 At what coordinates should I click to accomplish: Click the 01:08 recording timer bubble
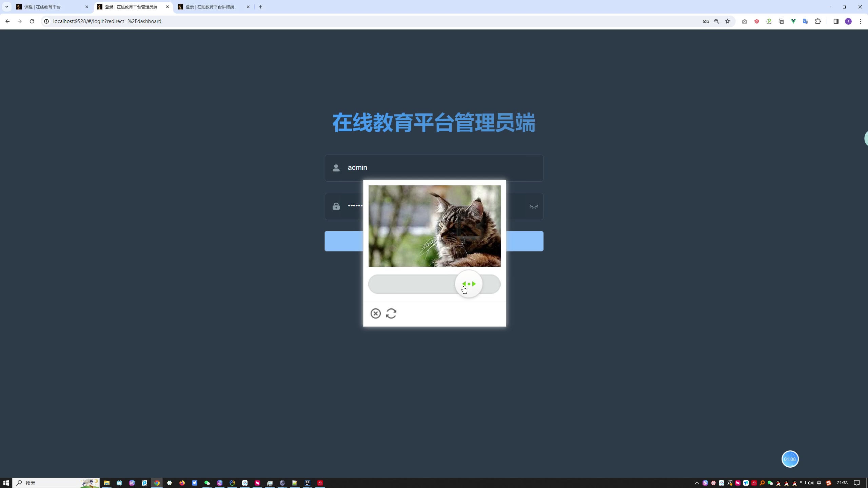[790, 459]
